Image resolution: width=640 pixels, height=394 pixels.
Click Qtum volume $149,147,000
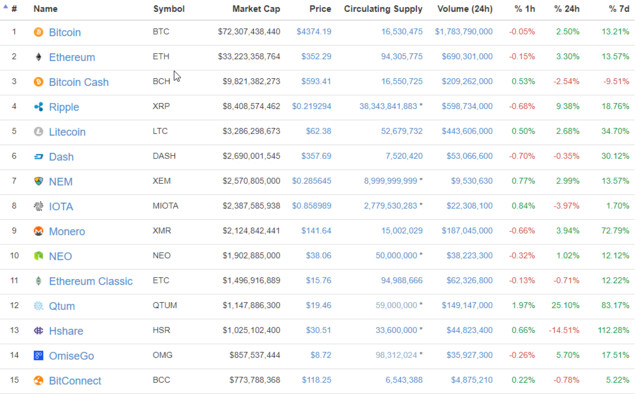467,305
